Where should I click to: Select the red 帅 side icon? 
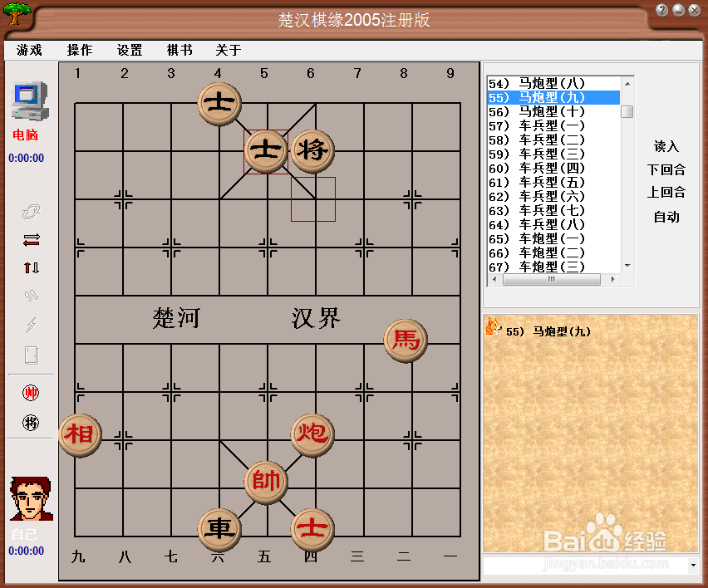31,393
